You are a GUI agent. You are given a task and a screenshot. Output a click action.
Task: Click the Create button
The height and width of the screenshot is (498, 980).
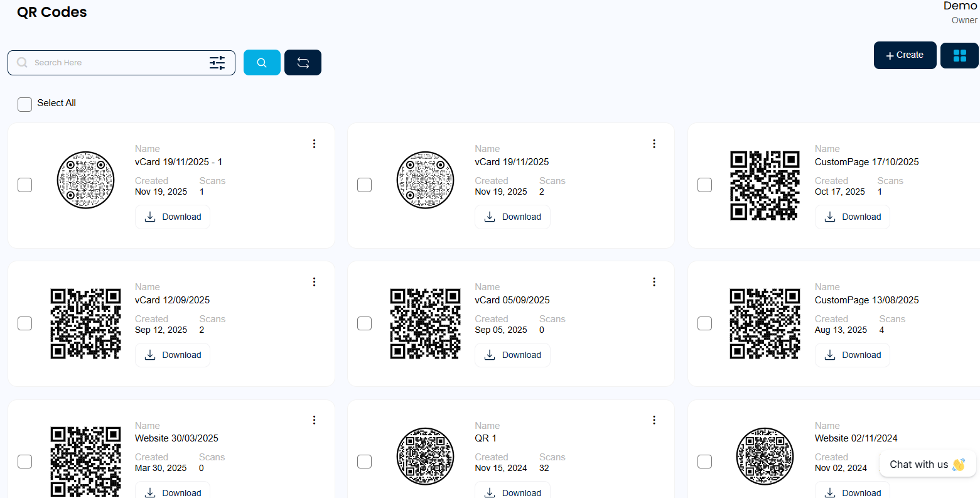click(905, 55)
